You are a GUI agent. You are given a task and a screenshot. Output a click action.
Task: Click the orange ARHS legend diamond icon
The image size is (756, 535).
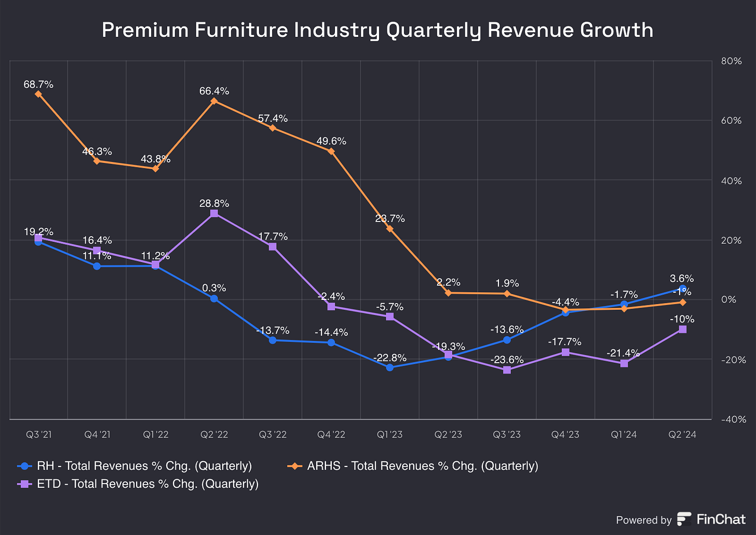click(x=295, y=466)
